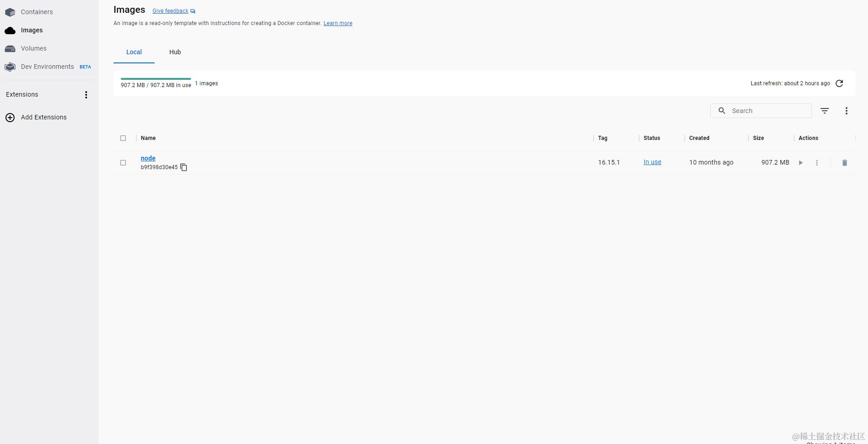
Task: Click the feedback icon beside Give feedback
Action: coord(193,11)
